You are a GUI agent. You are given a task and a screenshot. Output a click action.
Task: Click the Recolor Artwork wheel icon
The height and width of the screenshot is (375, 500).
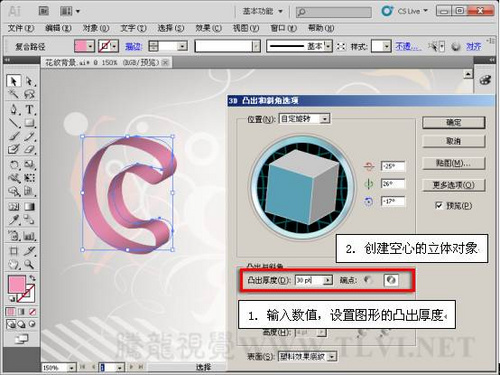(456, 46)
